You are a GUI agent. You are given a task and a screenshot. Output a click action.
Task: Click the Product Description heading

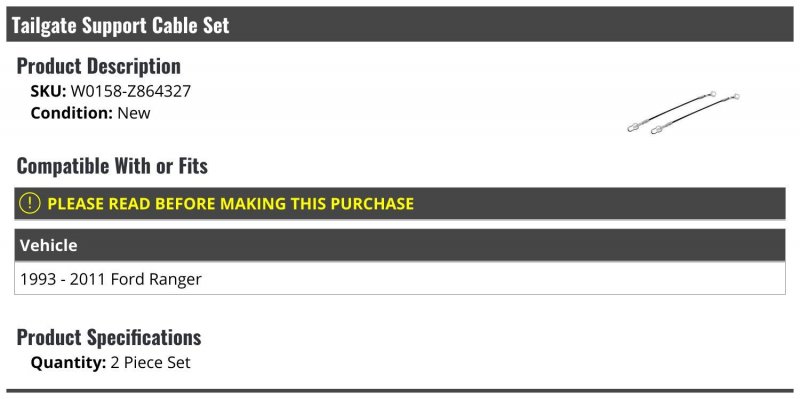tap(98, 66)
